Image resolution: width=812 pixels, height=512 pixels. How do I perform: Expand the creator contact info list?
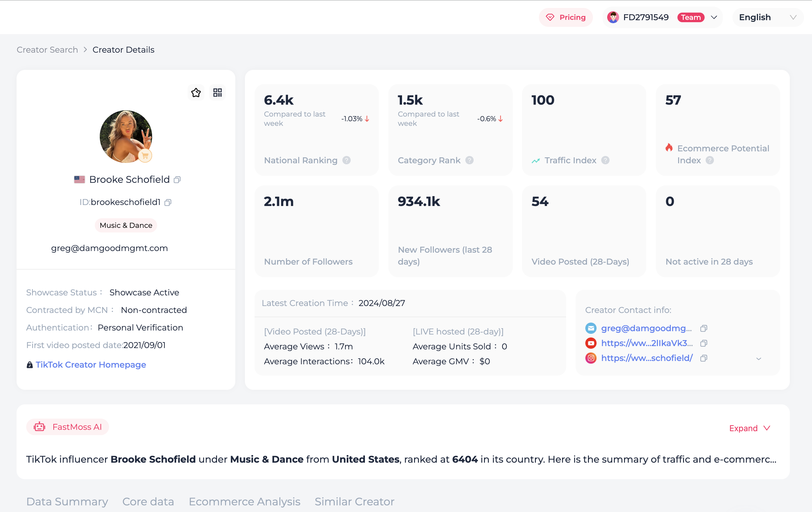click(759, 359)
